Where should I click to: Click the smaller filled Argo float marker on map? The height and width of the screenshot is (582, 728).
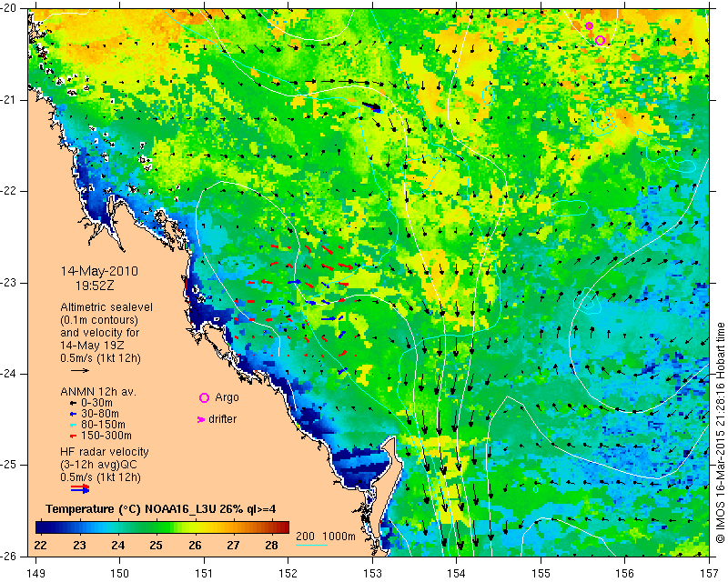click(x=589, y=25)
